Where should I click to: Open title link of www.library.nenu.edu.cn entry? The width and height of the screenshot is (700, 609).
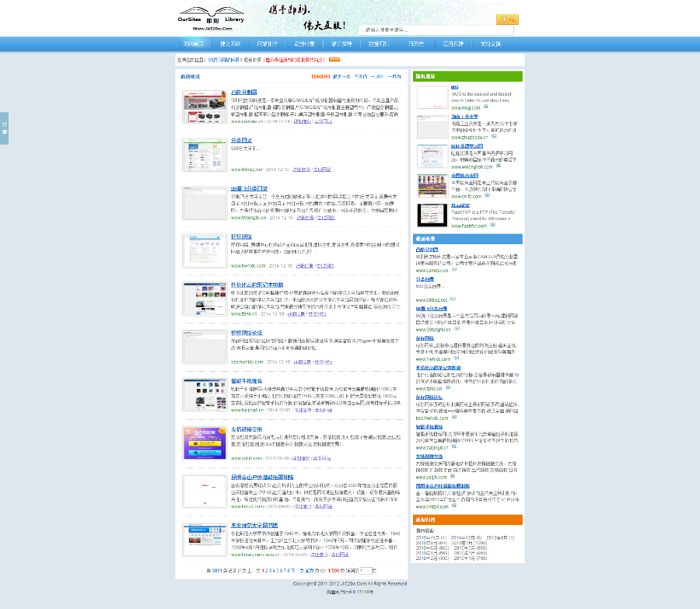coord(254,526)
